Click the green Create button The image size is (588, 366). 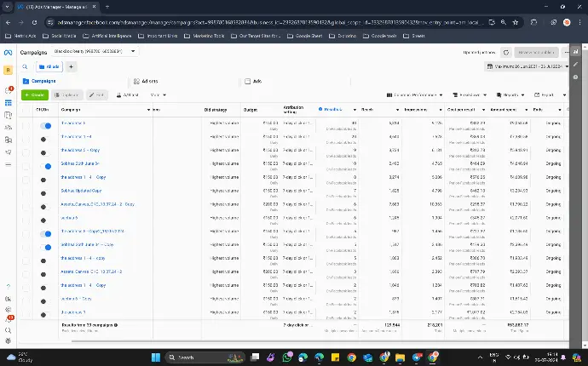(x=35, y=95)
